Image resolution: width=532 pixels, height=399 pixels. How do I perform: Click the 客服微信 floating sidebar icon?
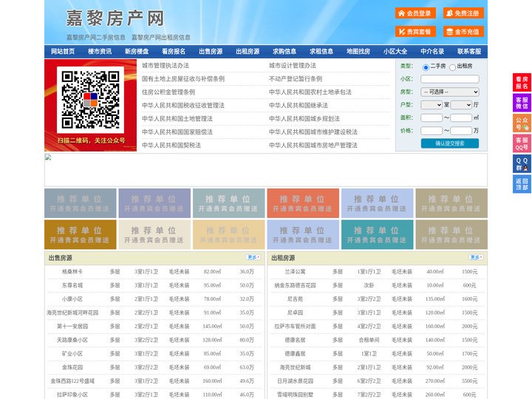(x=522, y=103)
